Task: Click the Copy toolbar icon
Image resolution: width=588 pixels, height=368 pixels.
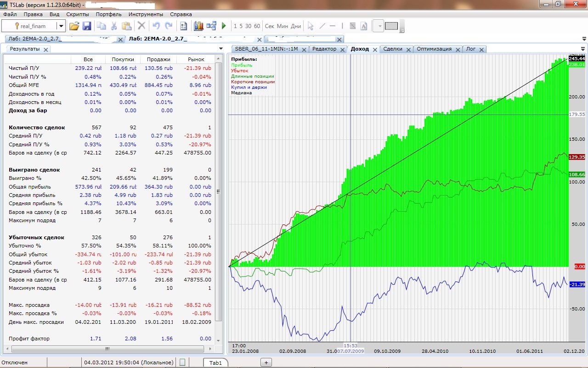Action: (102, 26)
